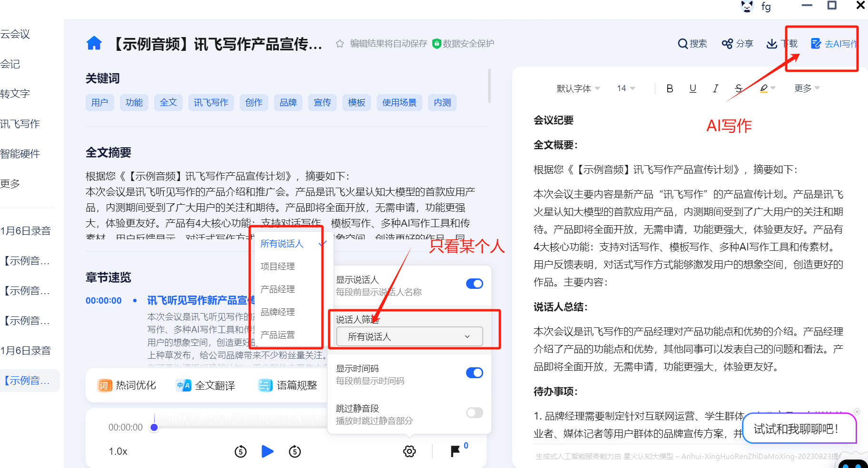
Task: Click the 品牌 keyword tag
Action: click(288, 103)
